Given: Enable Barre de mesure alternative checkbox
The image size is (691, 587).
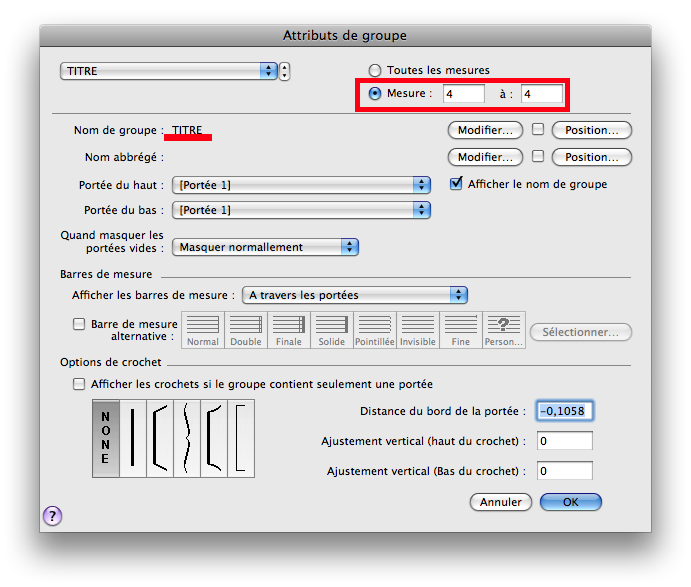Looking at the screenshot, I should pos(79,324).
